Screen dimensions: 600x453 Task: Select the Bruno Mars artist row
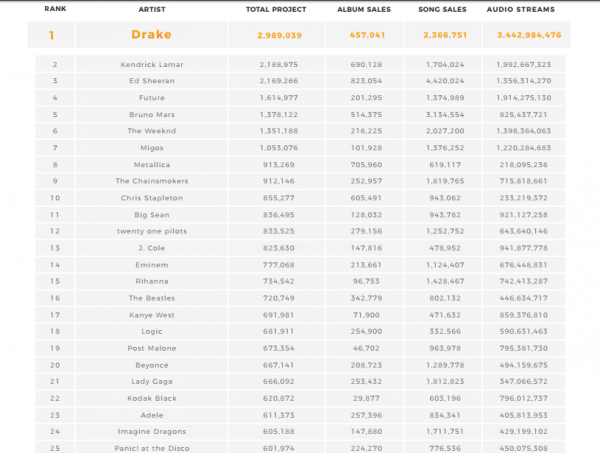pos(151,115)
